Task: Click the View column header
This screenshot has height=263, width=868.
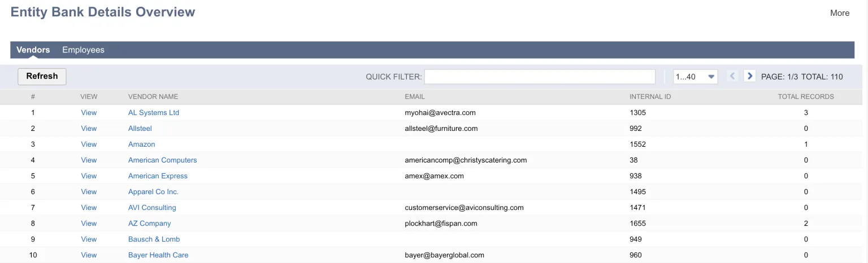Action: pos(89,97)
